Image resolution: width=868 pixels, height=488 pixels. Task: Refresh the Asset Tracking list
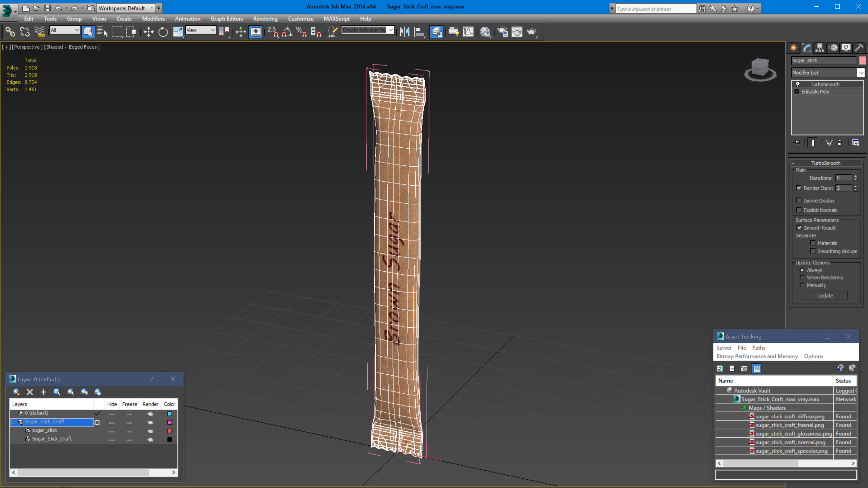(x=720, y=369)
